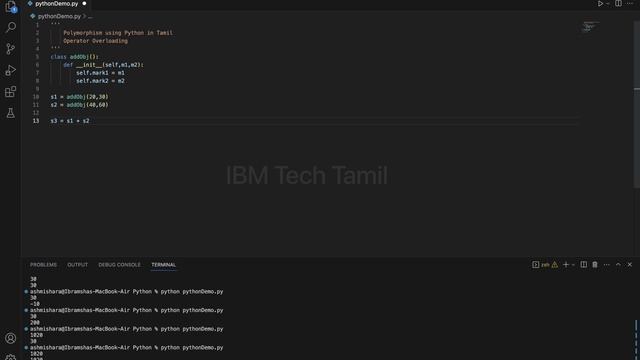This screenshot has width=640, height=360.
Task: Switch to the TERMINAL panel tab
Action: [x=163, y=265]
